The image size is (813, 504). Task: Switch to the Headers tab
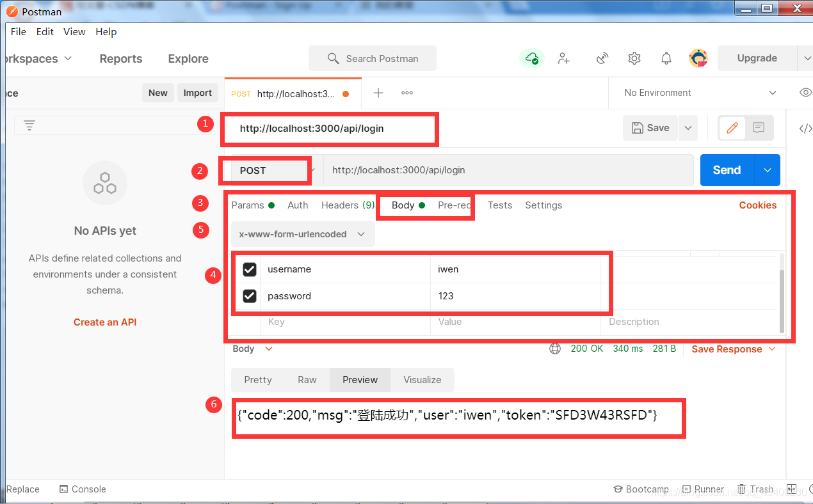click(x=348, y=205)
